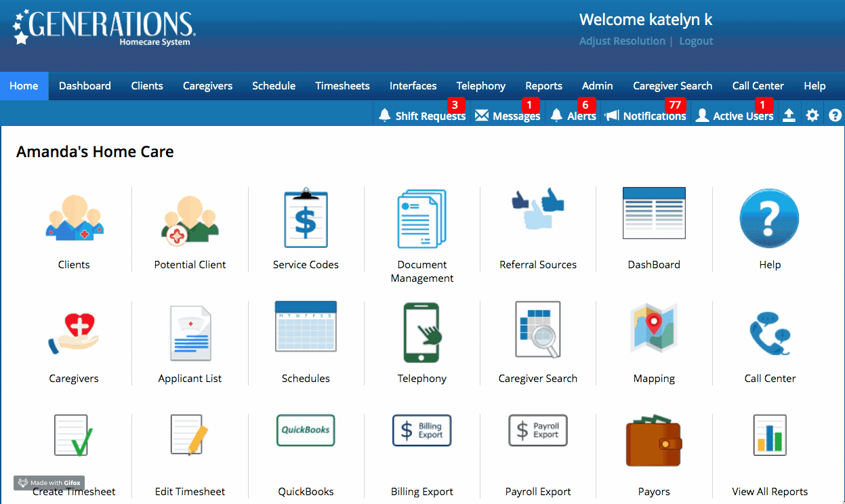Open the DashBoard tile icon
This screenshot has height=504, width=845.
654,213
